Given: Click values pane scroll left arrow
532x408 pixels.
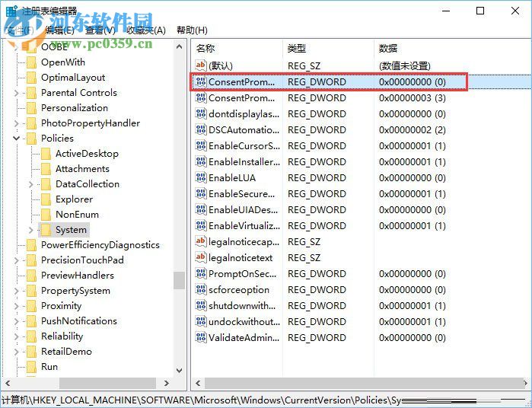Looking at the screenshot, I should click(x=198, y=383).
